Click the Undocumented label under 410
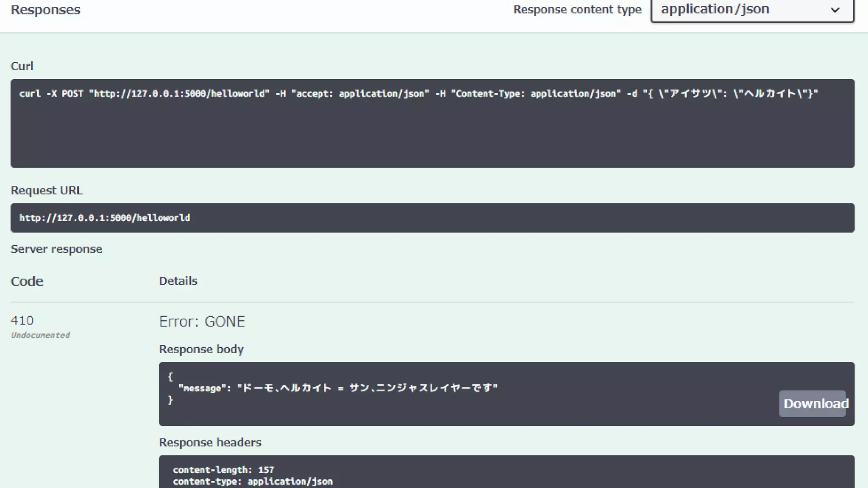The height and width of the screenshot is (488, 868). coord(40,335)
